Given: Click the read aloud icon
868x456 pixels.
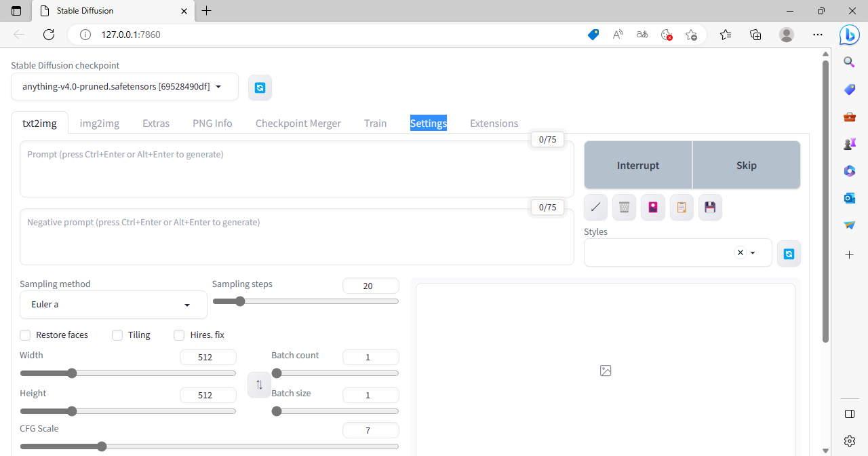Looking at the screenshot, I should tap(618, 35).
